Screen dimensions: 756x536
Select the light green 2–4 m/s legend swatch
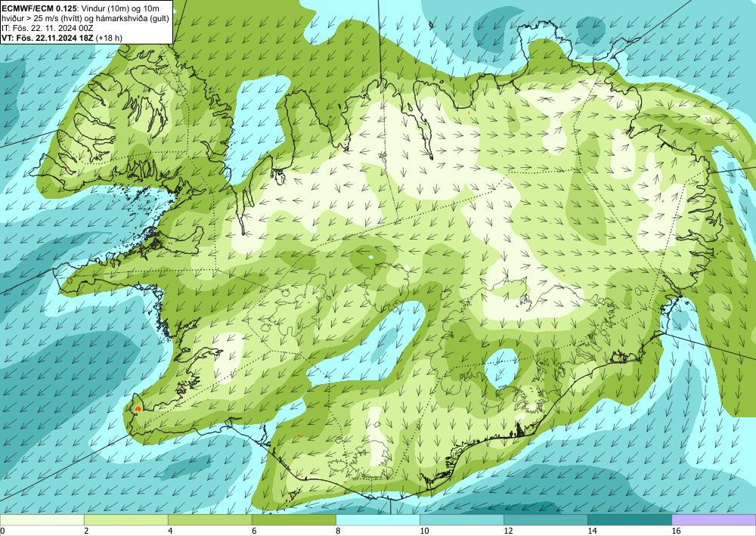pos(125,520)
